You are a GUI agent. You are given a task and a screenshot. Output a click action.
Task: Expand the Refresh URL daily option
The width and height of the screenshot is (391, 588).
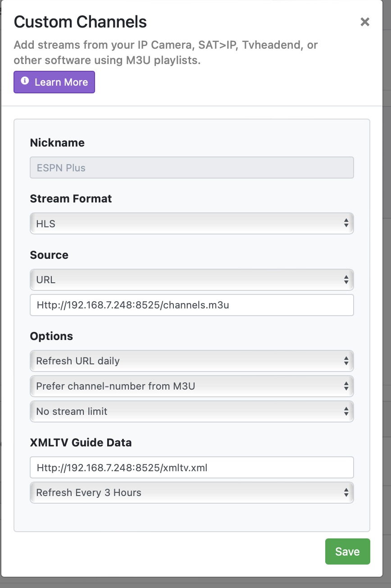point(191,361)
